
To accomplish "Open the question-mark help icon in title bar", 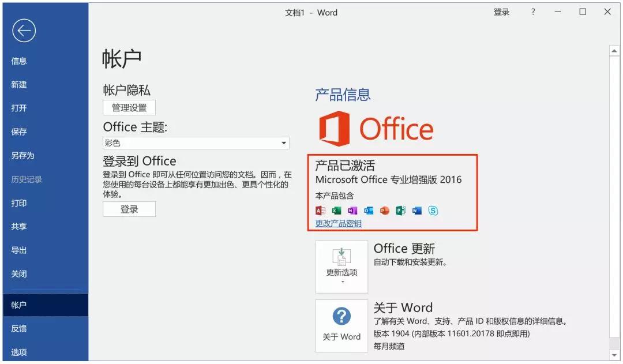I will point(533,12).
